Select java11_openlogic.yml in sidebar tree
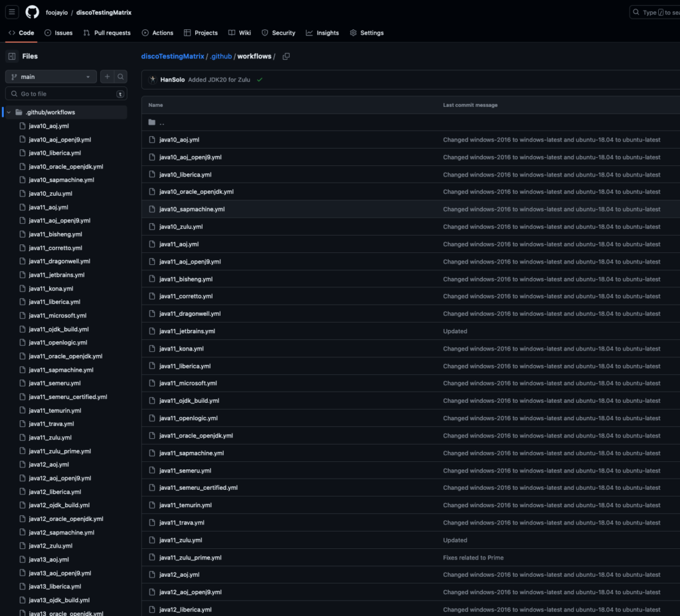 pyautogui.click(x=58, y=343)
